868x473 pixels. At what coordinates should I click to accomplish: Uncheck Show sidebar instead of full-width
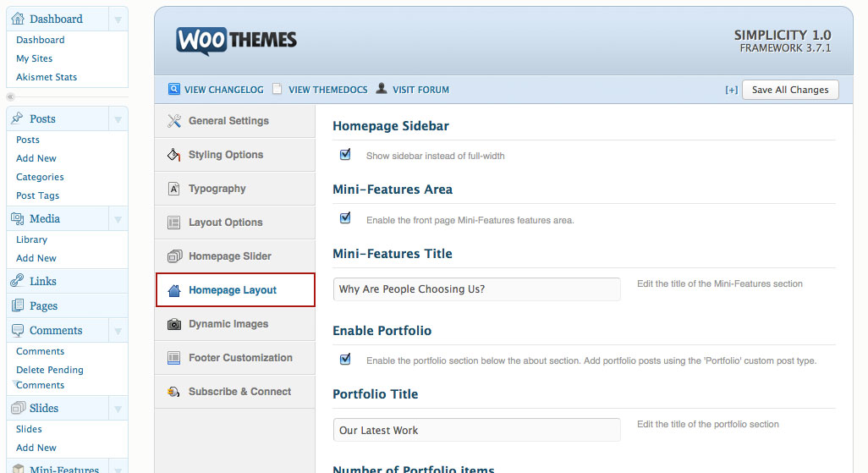pyautogui.click(x=345, y=155)
